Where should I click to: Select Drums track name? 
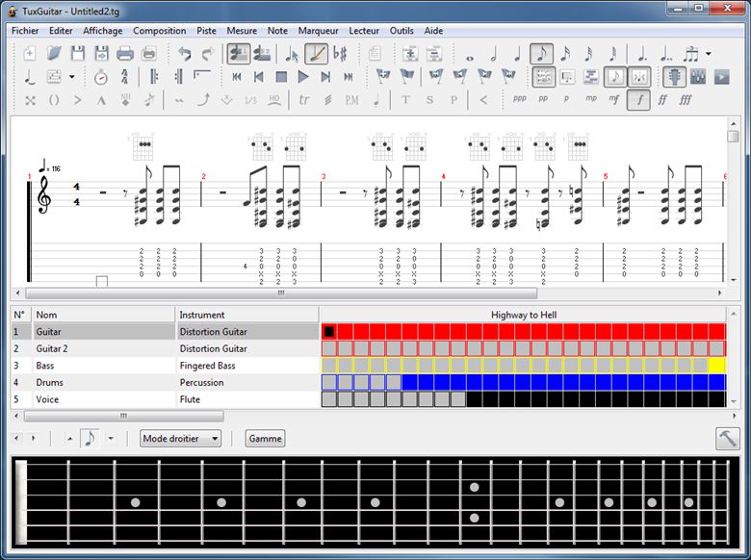pos(50,382)
